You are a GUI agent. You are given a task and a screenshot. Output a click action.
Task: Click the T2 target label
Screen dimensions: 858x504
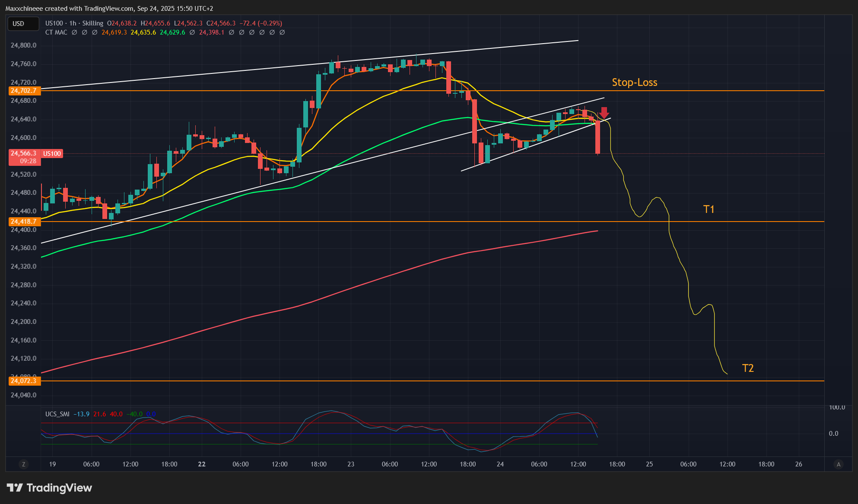748,368
